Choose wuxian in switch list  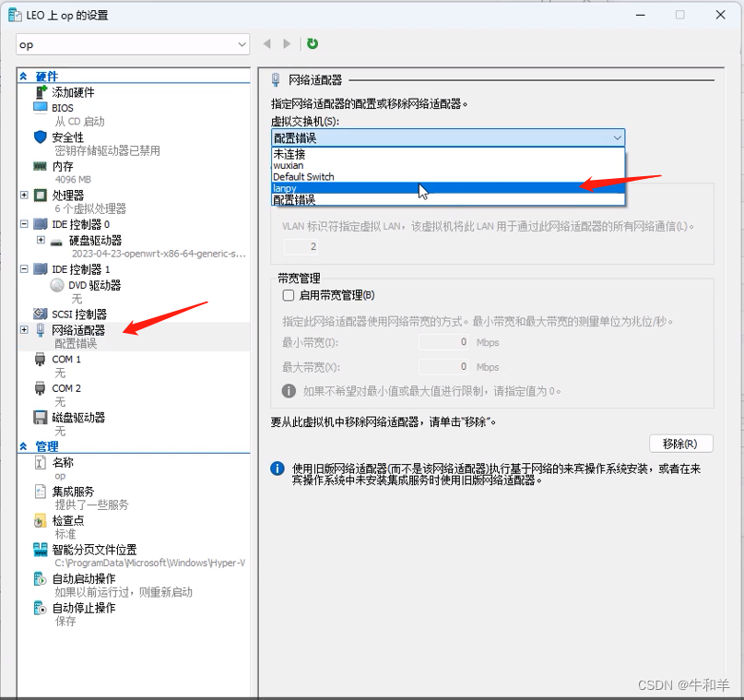click(448, 165)
